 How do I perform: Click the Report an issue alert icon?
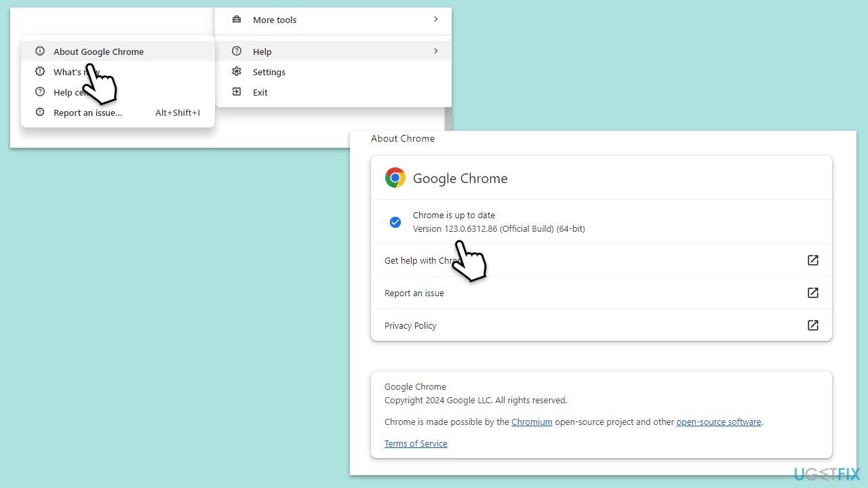coord(40,113)
